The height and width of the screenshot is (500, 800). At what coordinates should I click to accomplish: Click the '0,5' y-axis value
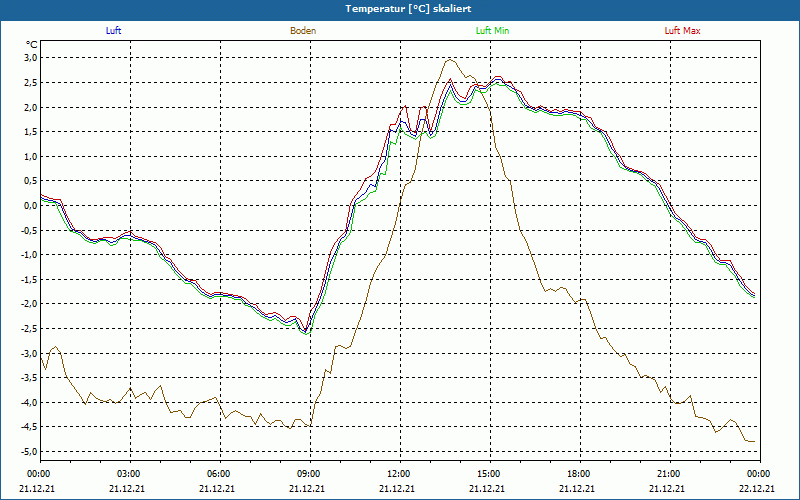click(x=31, y=181)
